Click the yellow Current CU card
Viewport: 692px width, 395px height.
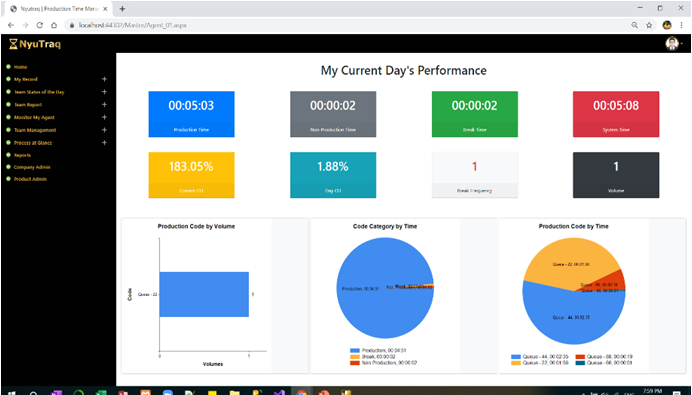coord(191,175)
